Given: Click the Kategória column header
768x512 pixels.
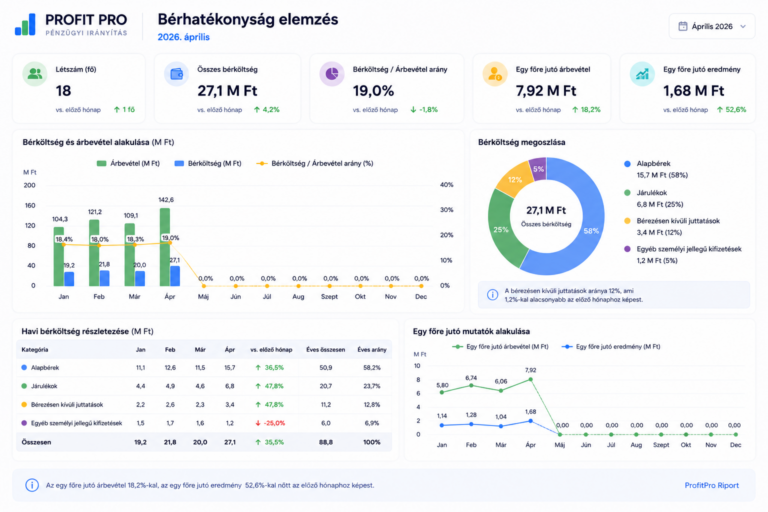Looking at the screenshot, I should 35,350.
